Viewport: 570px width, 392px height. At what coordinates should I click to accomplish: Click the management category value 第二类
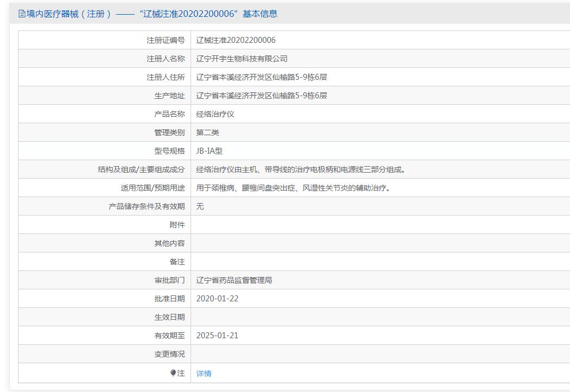pos(207,132)
